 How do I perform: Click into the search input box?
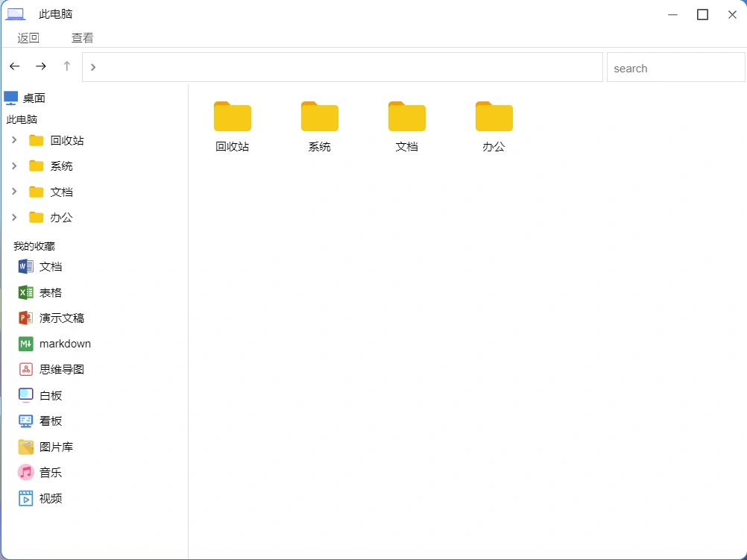[675, 68]
